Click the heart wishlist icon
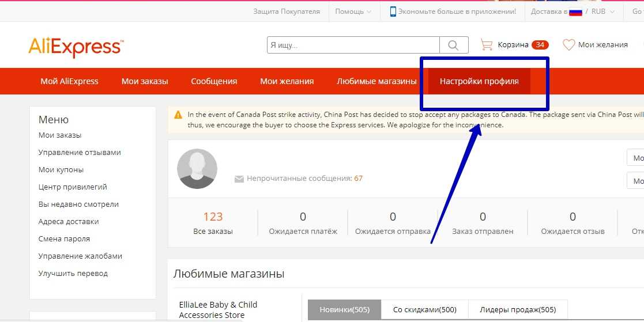 568,44
